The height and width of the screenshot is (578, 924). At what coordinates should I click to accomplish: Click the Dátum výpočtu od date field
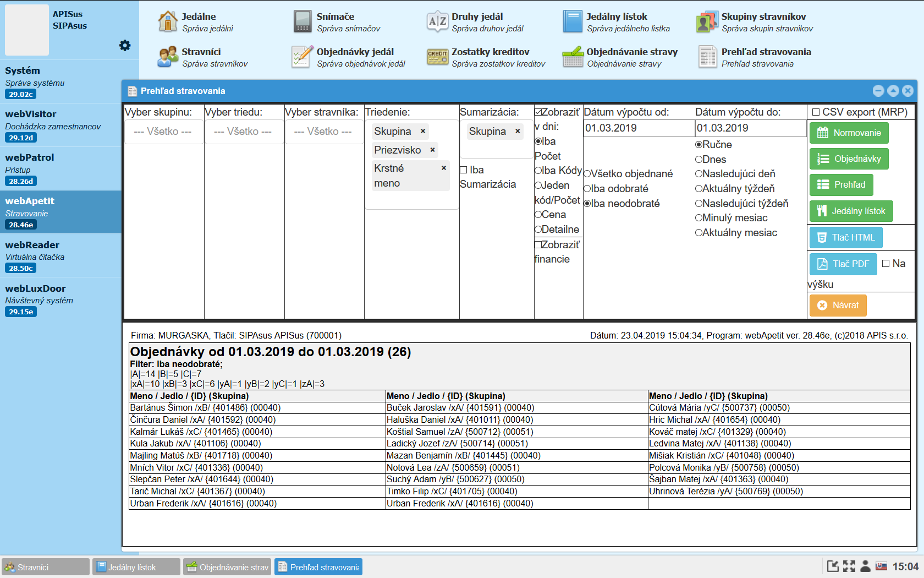click(x=638, y=128)
